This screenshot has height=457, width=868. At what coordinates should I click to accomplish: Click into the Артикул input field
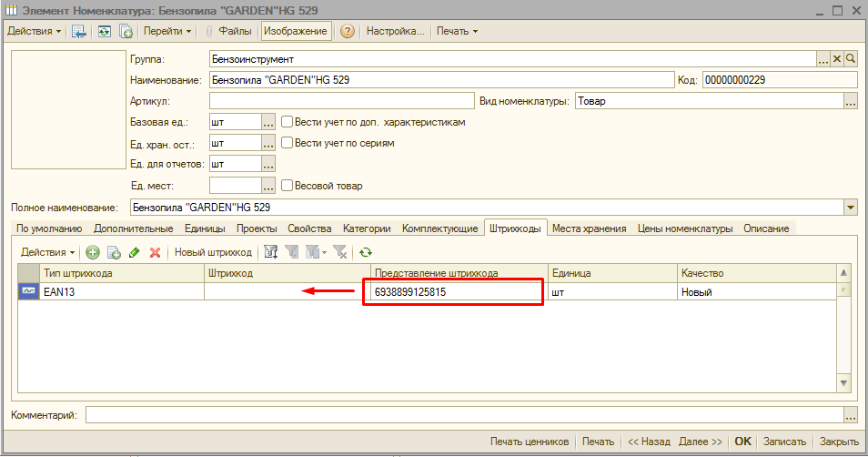click(341, 101)
